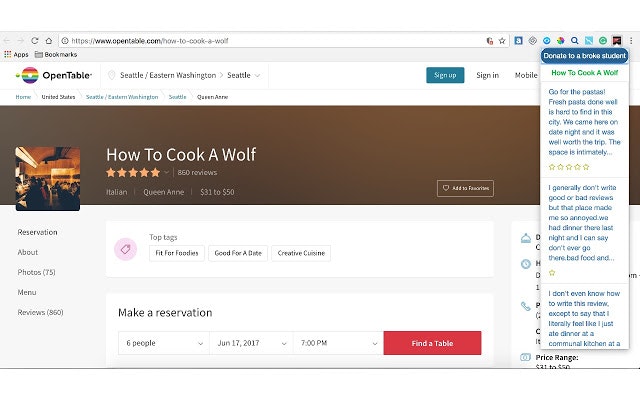
Task: Open the magnifying glass extension icon
Action: pyautogui.click(x=575, y=40)
